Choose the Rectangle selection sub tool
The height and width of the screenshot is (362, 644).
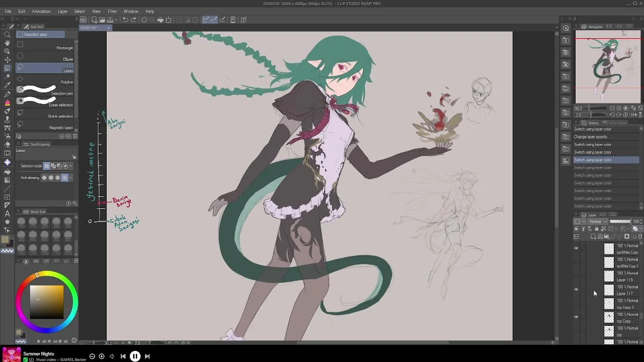click(45, 46)
